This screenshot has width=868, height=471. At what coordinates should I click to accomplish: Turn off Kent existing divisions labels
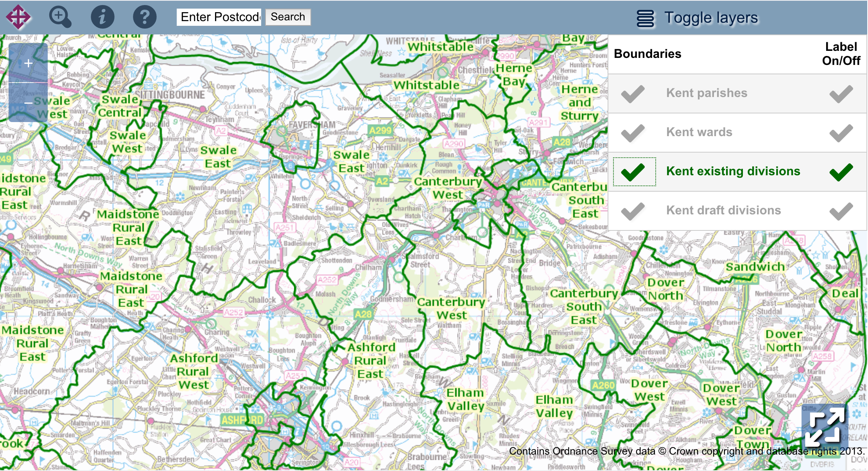pos(841,172)
